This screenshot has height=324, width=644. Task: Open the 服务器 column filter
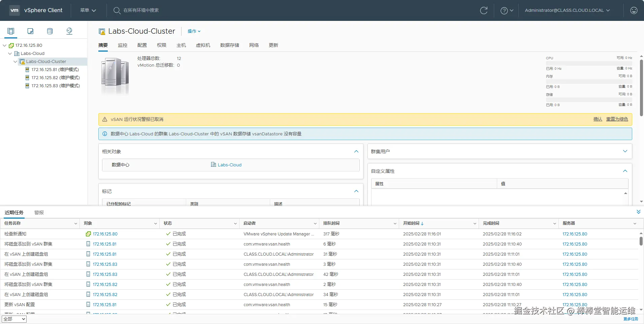(635, 224)
